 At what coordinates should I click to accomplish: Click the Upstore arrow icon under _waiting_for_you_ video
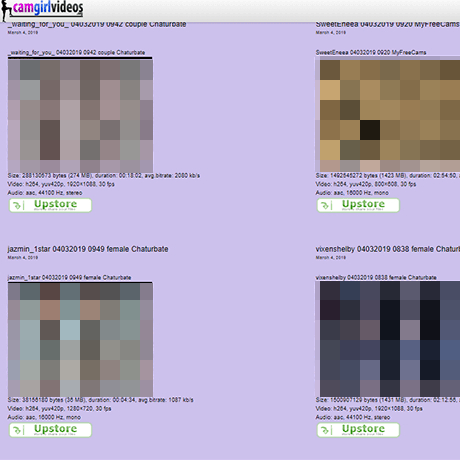(x=17, y=205)
